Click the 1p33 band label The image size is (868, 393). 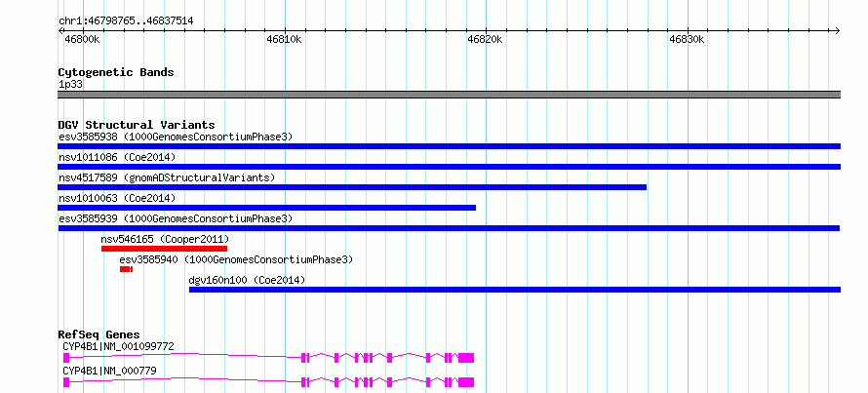(x=70, y=84)
